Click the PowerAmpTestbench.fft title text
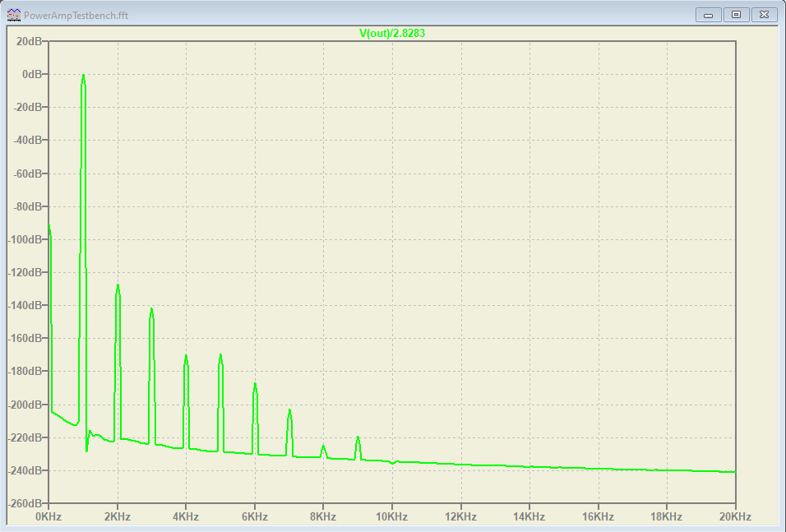786x532 pixels. [76, 16]
